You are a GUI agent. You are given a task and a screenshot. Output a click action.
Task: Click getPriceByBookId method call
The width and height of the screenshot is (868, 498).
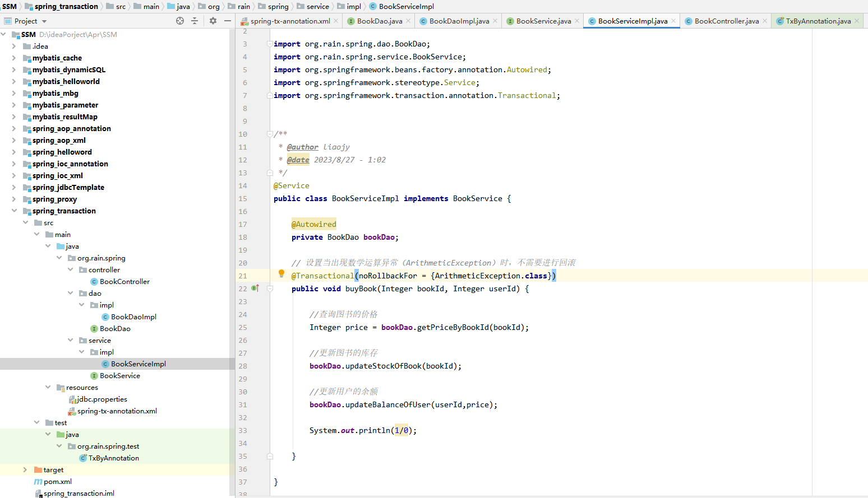(x=453, y=327)
